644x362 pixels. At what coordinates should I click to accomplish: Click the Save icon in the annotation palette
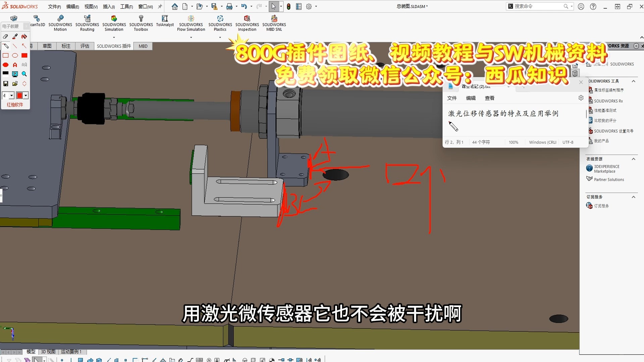pyautogui.click(x=5, y=83)
